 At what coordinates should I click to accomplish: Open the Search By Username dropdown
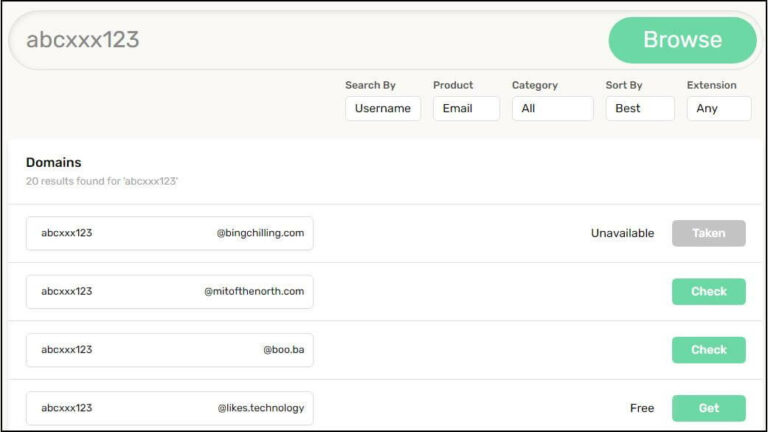tap(383, 108)
